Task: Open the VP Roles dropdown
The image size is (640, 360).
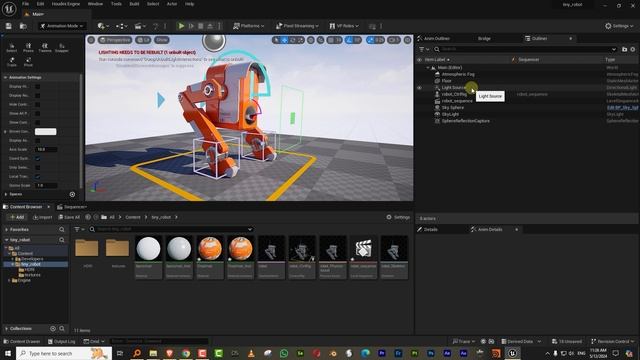Action: (344, 26)
